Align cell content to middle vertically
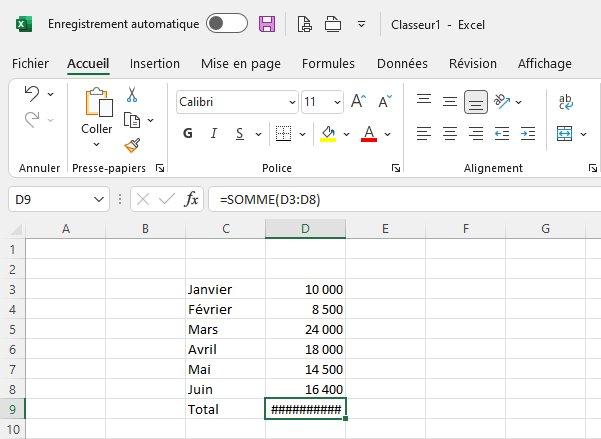The height and width of the screenshot is (439, 601). [450, 102]
